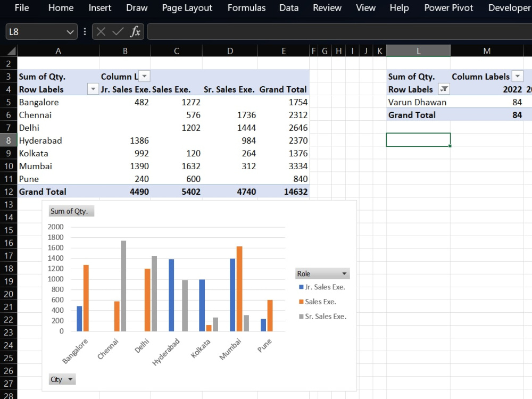Click the Enter checkmark icon in formula bar
The image size is (532, 399).
pos(118,31)
